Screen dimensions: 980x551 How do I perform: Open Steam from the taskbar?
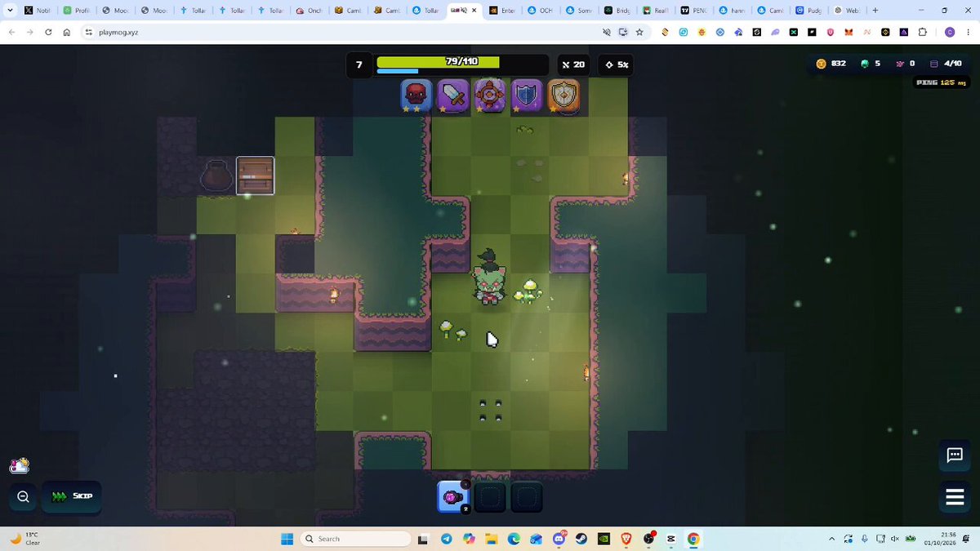tap(581, 539)
